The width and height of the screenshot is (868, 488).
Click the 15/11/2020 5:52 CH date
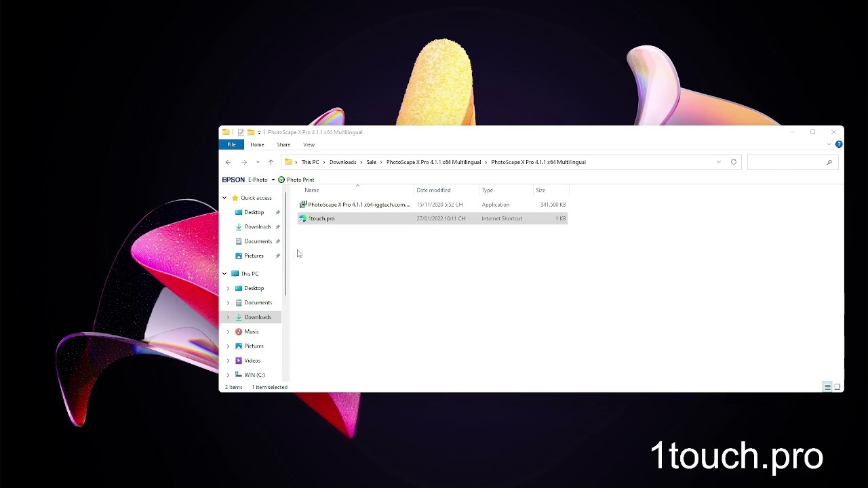[439, 205]
